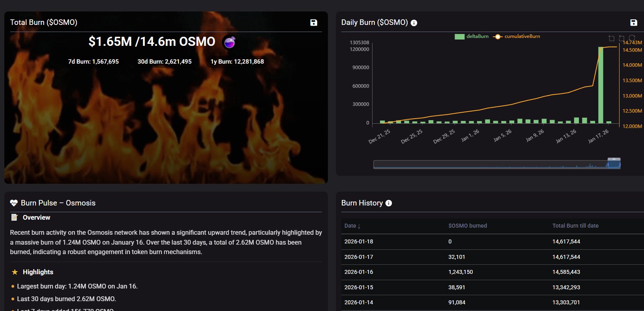Open info tooltip next to Burn History title

[x=389, y=203]
